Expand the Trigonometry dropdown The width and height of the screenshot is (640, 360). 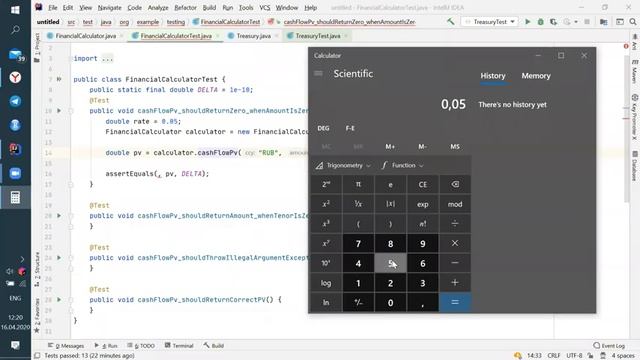point(343,165)
